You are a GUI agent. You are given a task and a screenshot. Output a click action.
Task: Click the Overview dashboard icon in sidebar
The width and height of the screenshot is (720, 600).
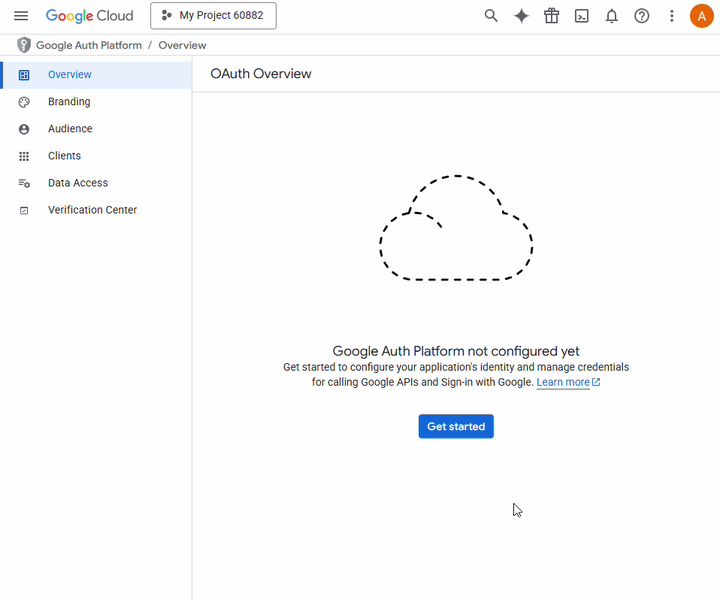(24, 75)
